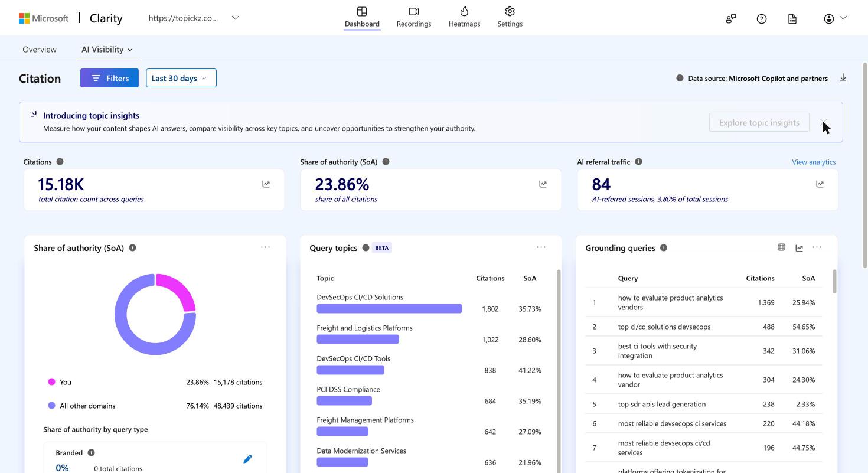Open the Heatmaps section
This screenshot has height=473, width=868.
click(x=464, y=17)
